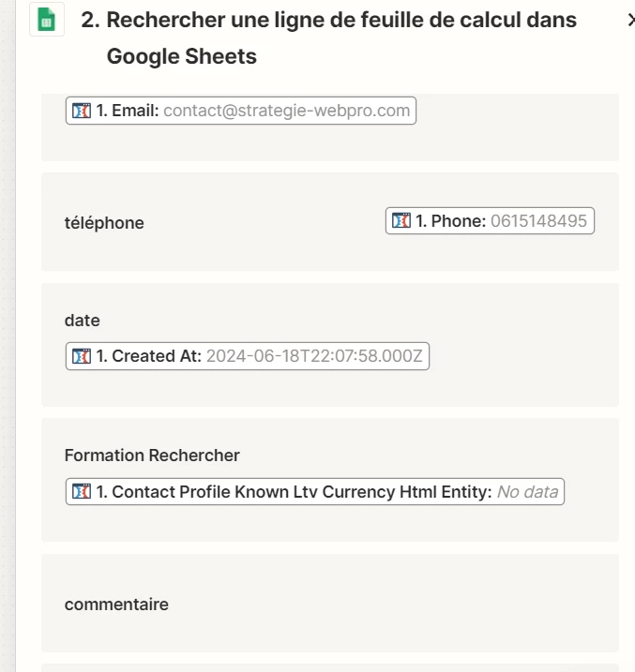Click the contact@strategie-webpro.com sample value
Viewport: 635px width, 672px height.
click(286, 111)
